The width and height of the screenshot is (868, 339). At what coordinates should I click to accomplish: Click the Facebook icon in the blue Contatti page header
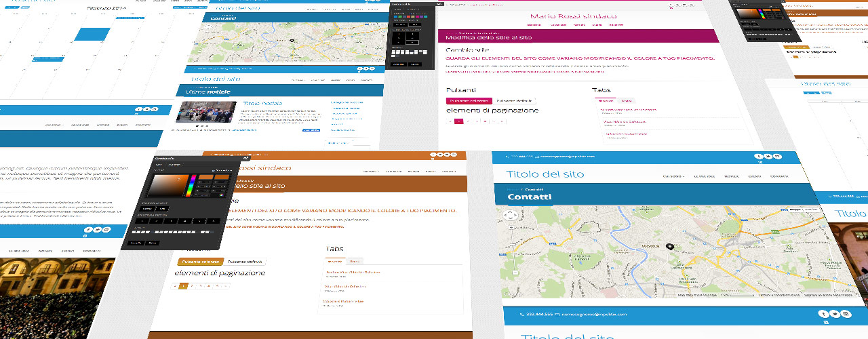click(759, 157)
